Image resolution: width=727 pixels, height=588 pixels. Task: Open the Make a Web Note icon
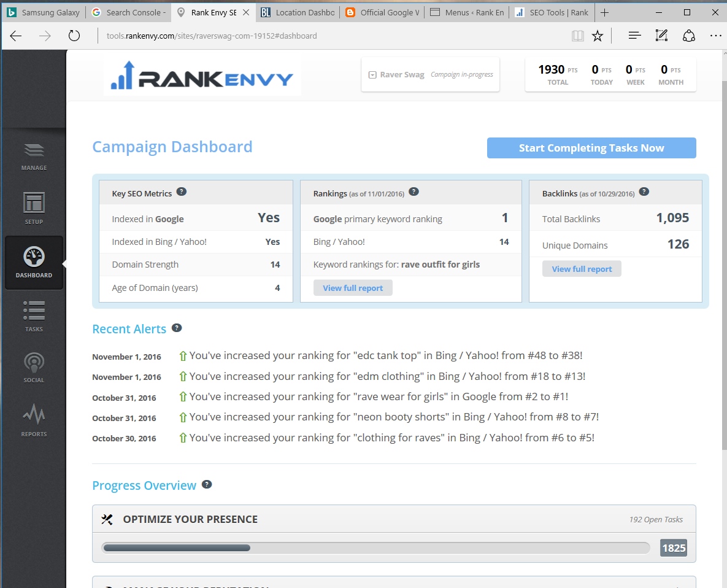tap(661, 35)
